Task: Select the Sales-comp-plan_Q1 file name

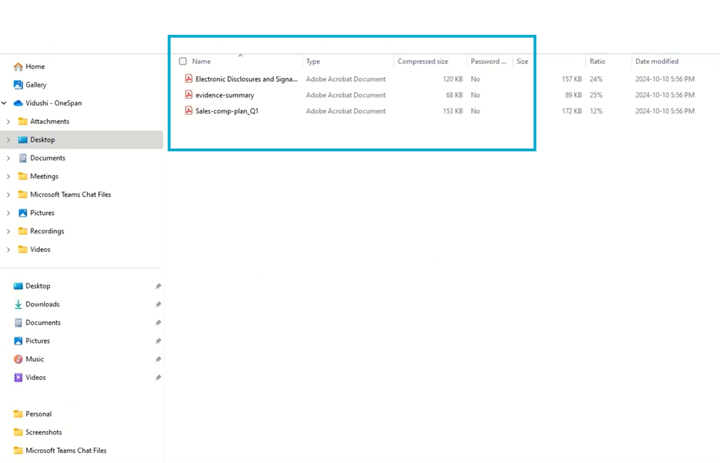Action: point(227,111)
